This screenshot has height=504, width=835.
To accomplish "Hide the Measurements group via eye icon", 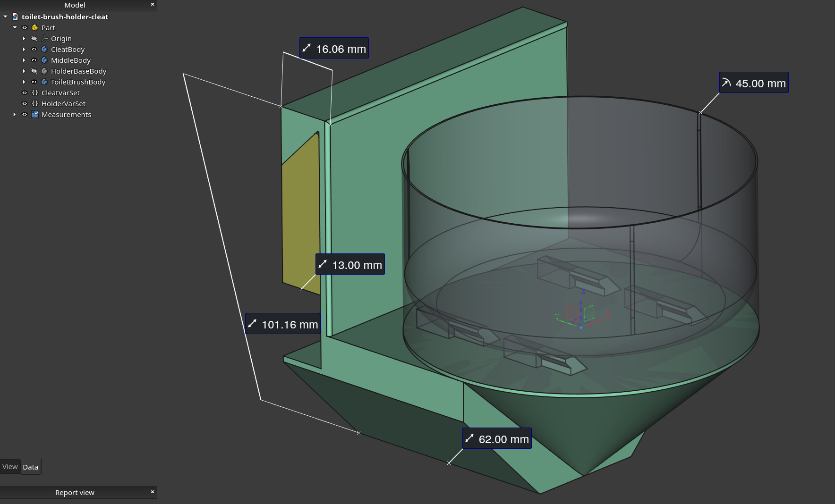I will [25, 114].
